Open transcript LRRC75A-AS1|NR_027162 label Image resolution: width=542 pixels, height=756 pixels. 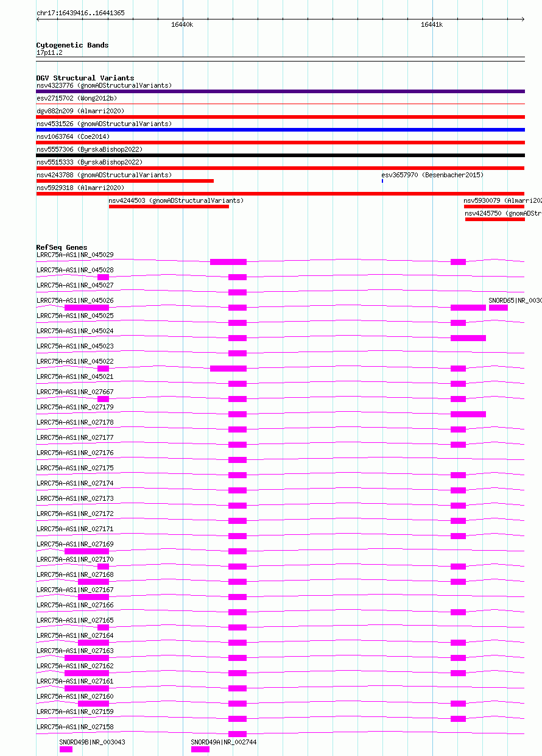(75, 666)
